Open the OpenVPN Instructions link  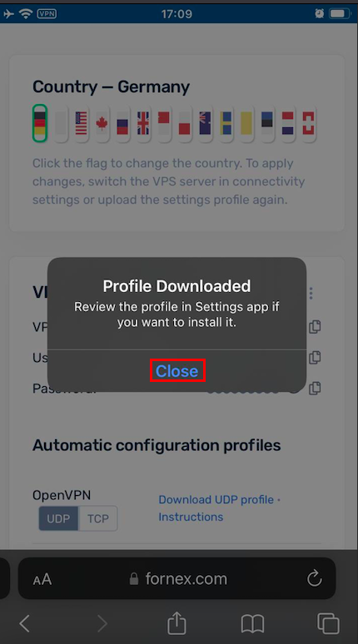click(x=191, y=517)
